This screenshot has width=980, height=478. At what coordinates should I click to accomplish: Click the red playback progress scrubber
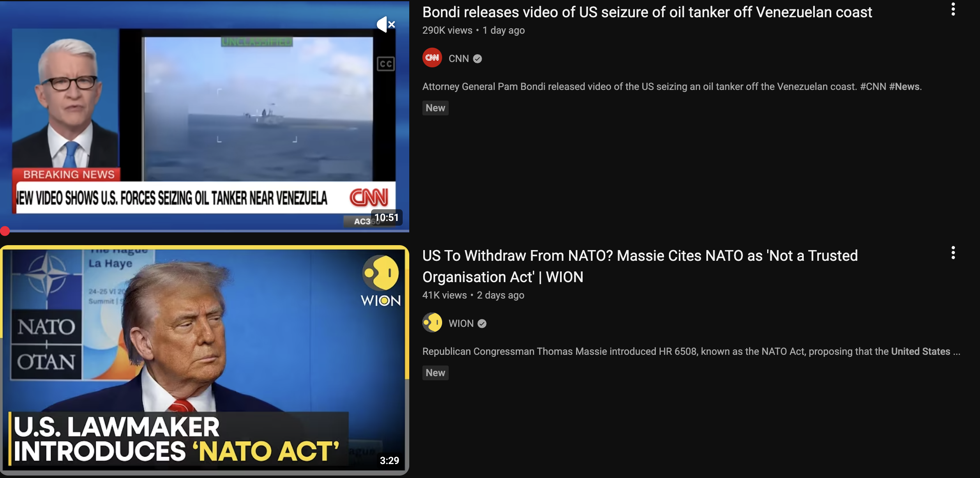[x=5, y=231]
